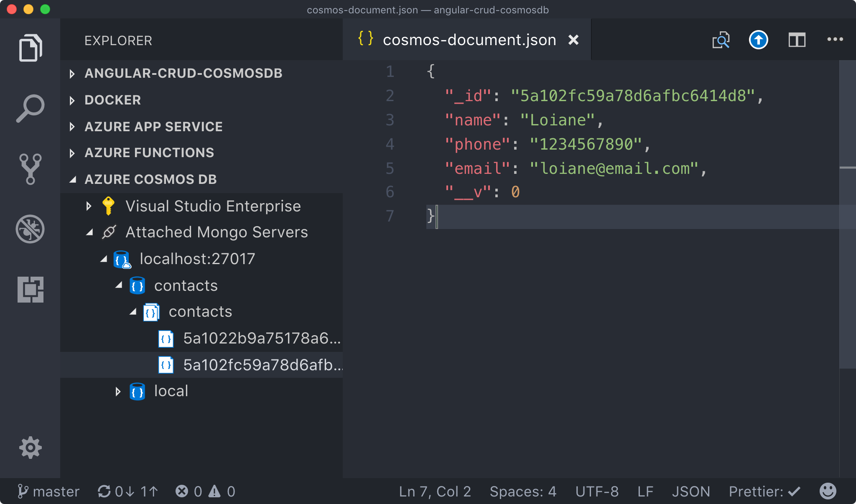The image size is (856, 504).
Task: Click the Manage gear icon
Action: [x=30, y=448]
